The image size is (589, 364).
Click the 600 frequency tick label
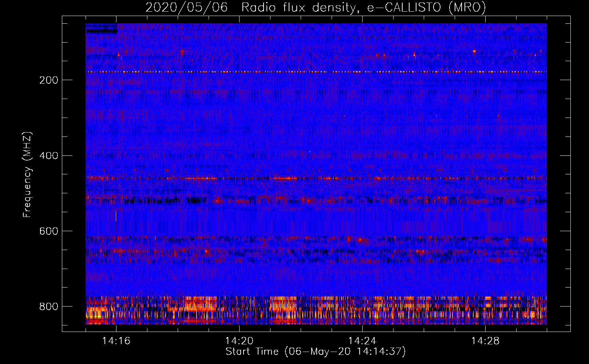click(x=49, y=232)
